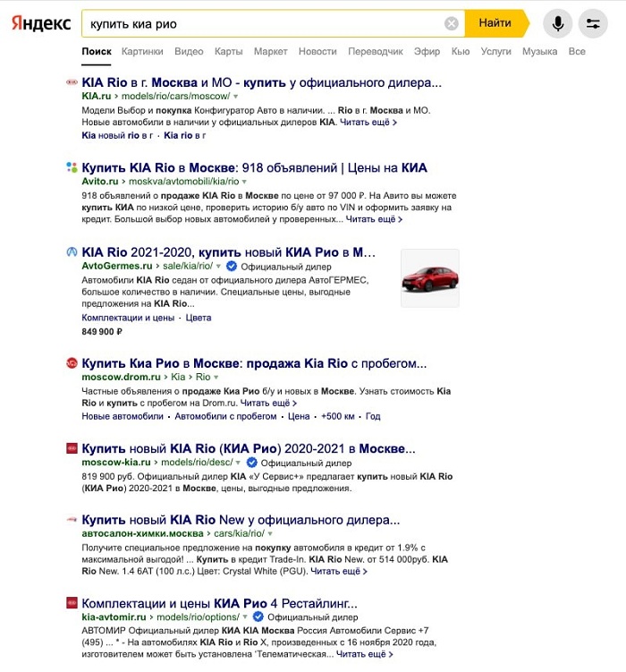Expand arrow after автосалон-химки.москва URL

pos(270,533)
